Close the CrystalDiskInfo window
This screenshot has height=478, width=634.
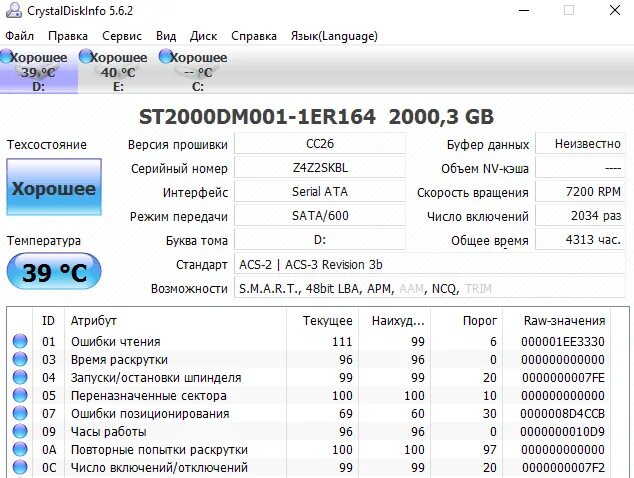(x=615, y=10)
